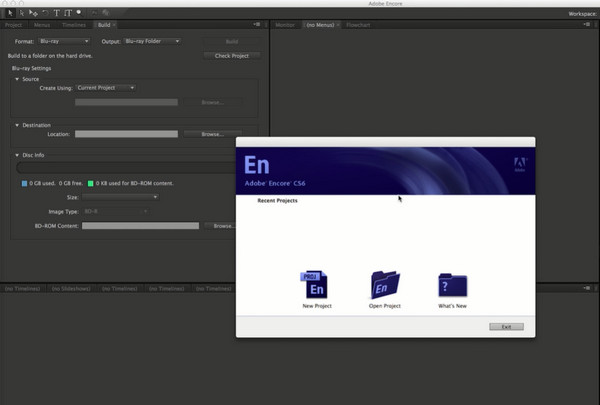This screenshot has height=405, width=600.
Task: Click the Source path field
Action: pos(126,102)
